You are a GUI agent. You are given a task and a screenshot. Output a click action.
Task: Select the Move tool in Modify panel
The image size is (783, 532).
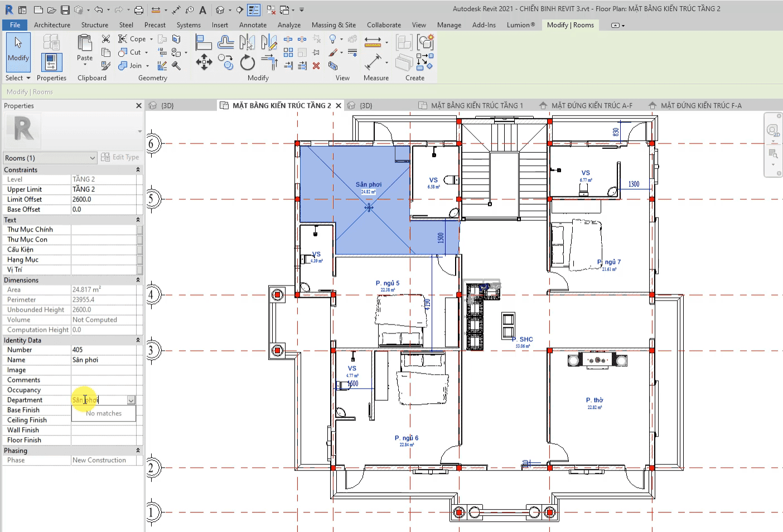pos(204,62)
